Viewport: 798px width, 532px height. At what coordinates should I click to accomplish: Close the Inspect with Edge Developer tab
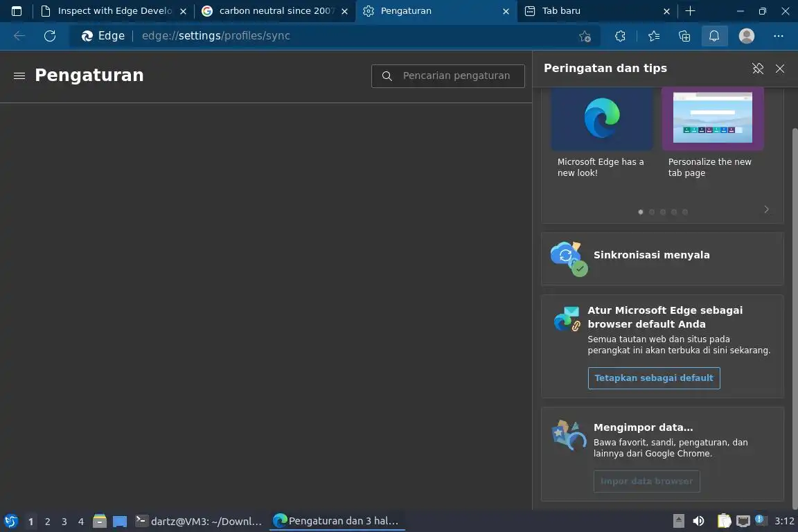pyautogui.click(x=183, y=11)
